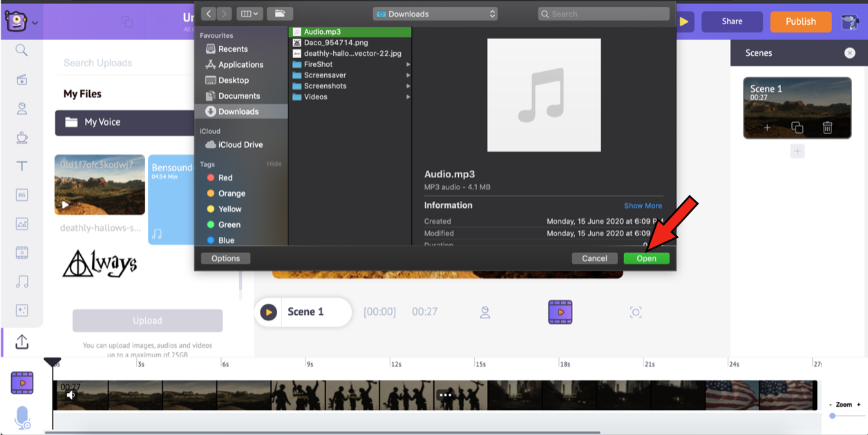Click the timeline zoom slider handle
Viewport: 868px width, 435px height.
click(x=833, y=416)
